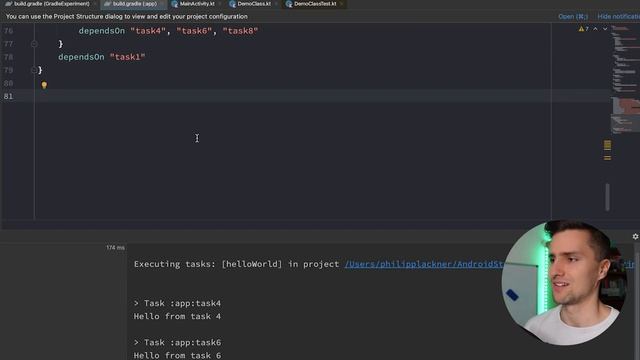This screenshot has height=360, width=640.
Task: Click Hide notification link
Action: click(x=618, y=16)
